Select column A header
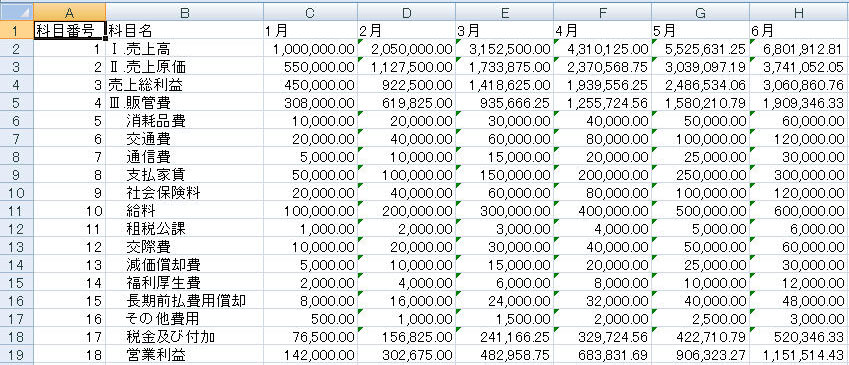The height and width of the screenshot is (365, 849). point(69,11)
